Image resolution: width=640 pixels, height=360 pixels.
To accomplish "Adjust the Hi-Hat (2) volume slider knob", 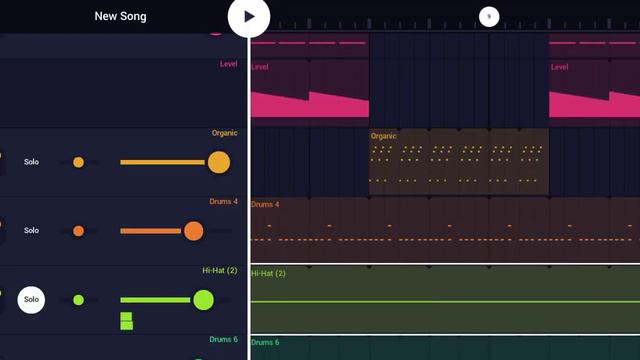I will coord(203,300).
